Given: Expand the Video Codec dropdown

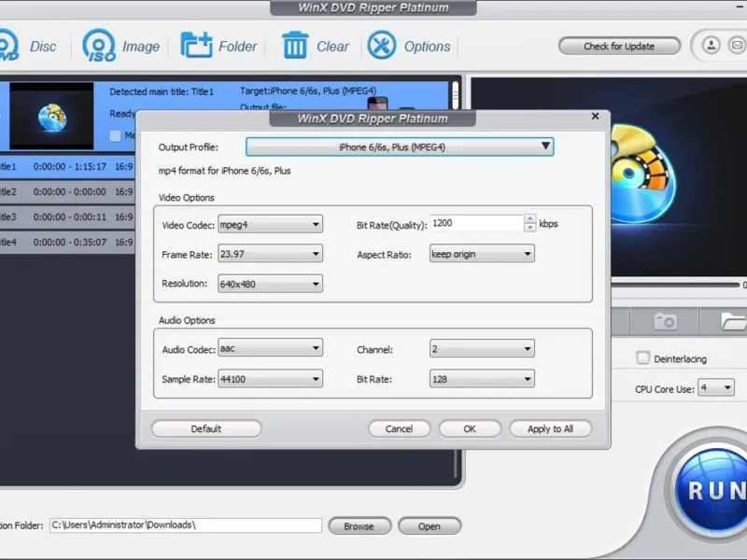Looking at the screenshot, I should (270, 224).
